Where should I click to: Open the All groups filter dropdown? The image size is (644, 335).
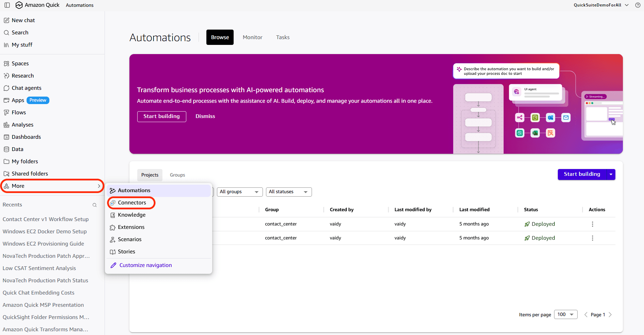coord(240,192)
